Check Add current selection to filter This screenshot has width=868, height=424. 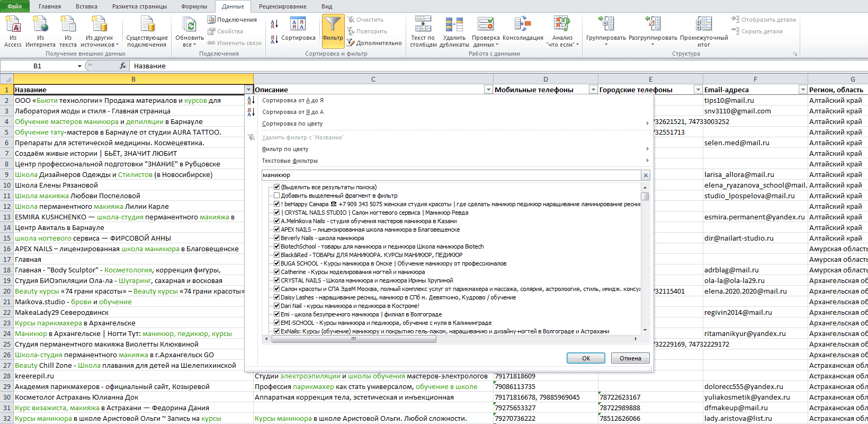click(276, 196)
